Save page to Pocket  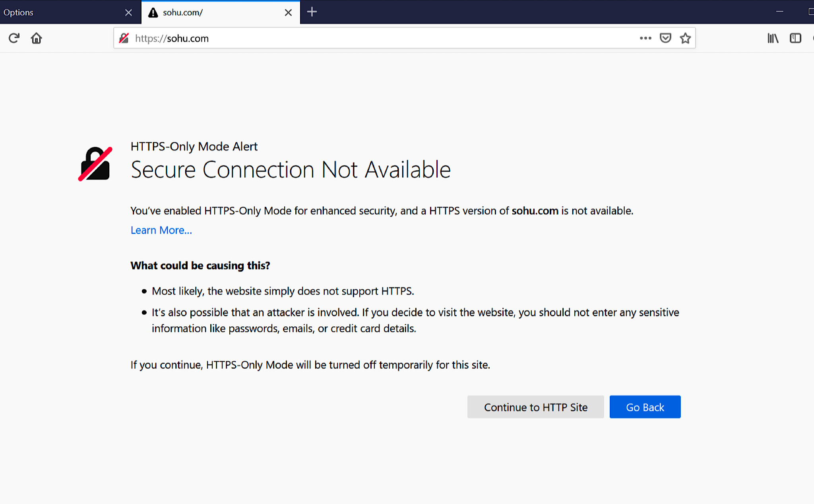(665, 38)
